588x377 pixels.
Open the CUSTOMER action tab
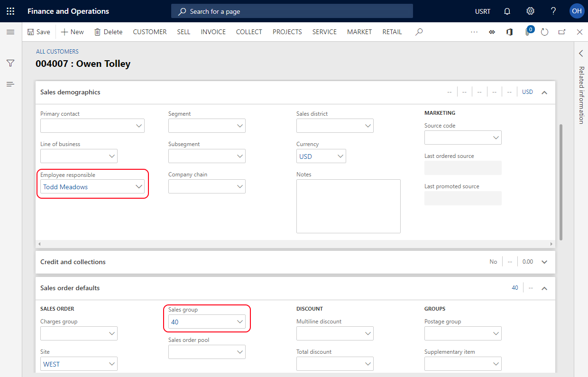coord(150,32)
